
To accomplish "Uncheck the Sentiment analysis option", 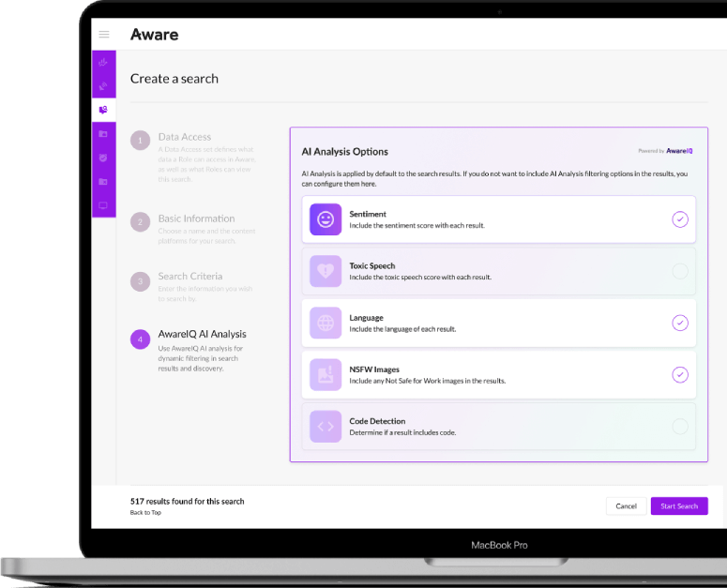I will coord(680,219).
